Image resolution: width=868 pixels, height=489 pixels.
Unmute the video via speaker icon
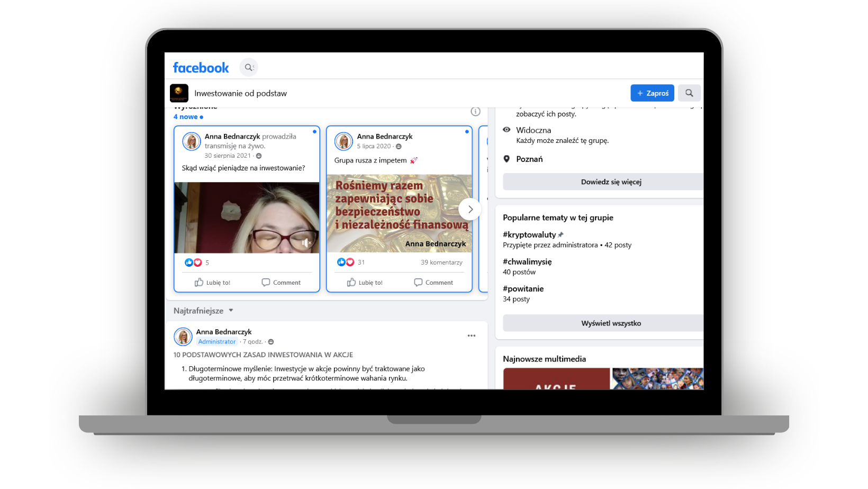click(x=306, y=242)
